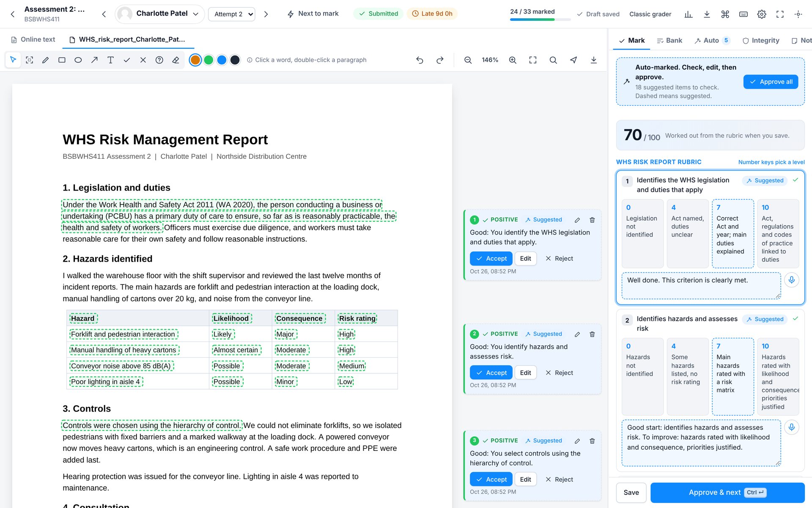Select level 0 Hazards not identified
Image resolution: width=812 pixels, height=508 pixels.
click(642, 376)
